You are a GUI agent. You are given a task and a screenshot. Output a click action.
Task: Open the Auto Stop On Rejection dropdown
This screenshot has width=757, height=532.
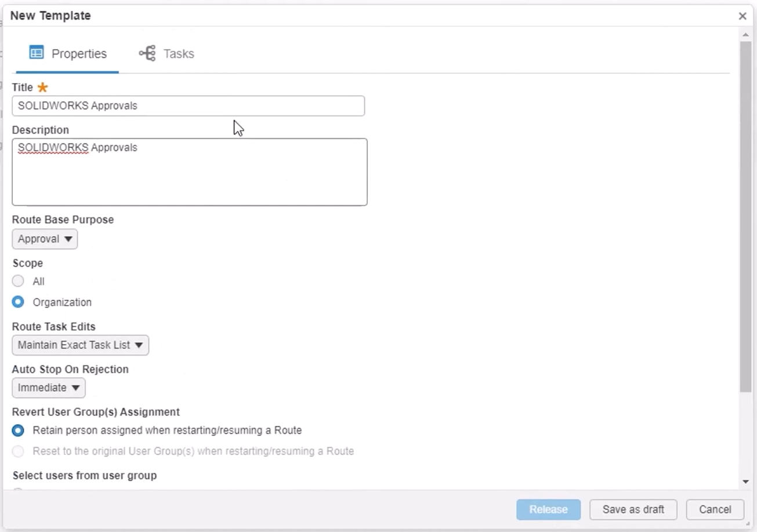pyautogui.click(x=48, y=388)
